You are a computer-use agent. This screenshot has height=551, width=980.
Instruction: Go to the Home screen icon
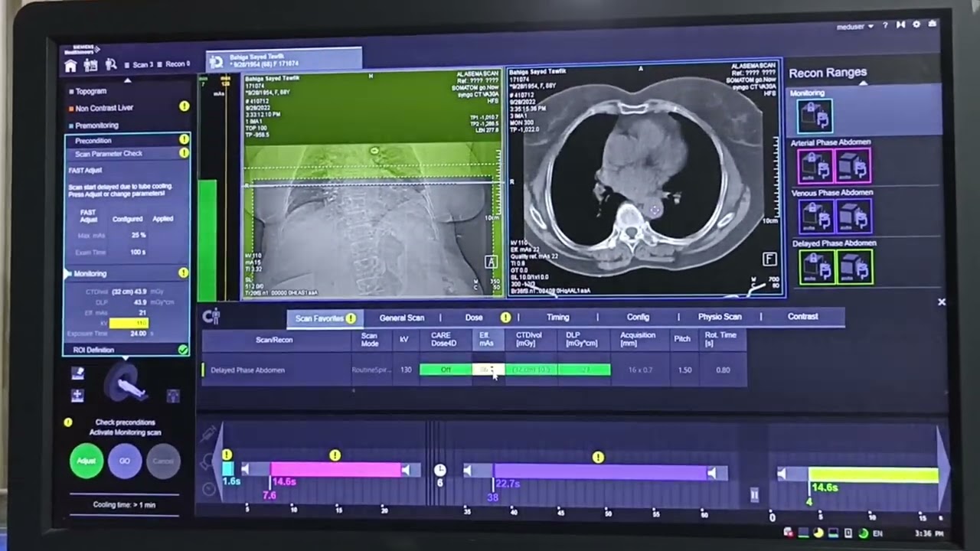(70, 66)
